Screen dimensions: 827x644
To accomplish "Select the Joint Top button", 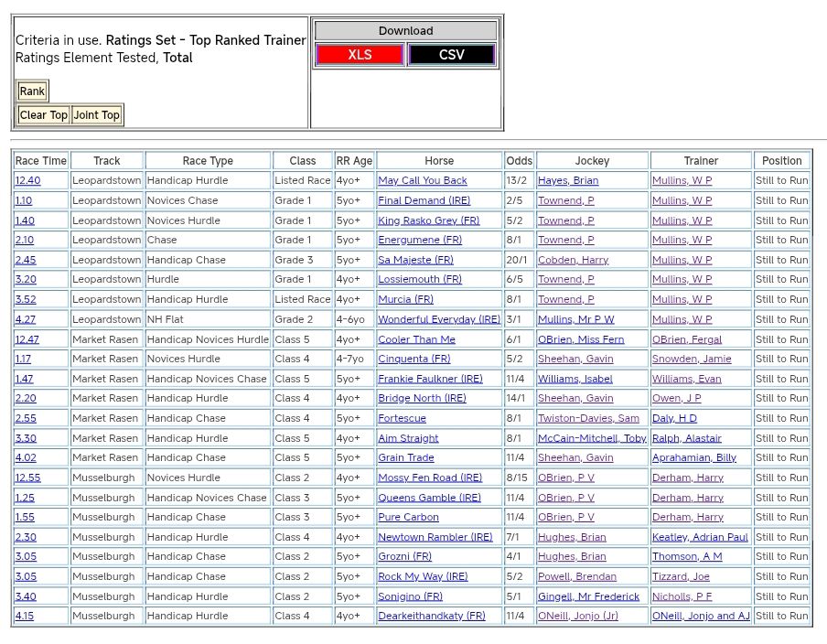I will (97, 115).
